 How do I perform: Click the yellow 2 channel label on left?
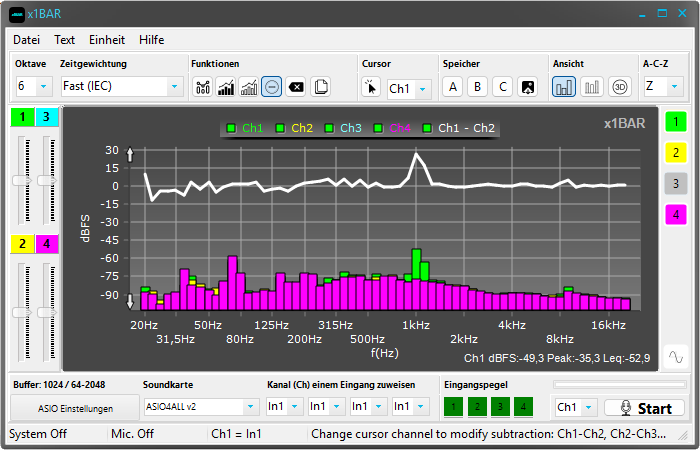tap(22, 244)
